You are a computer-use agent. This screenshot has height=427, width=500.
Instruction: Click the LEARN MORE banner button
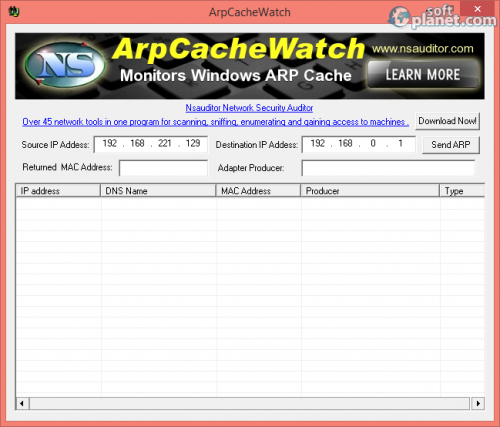(x=423, y=75)
